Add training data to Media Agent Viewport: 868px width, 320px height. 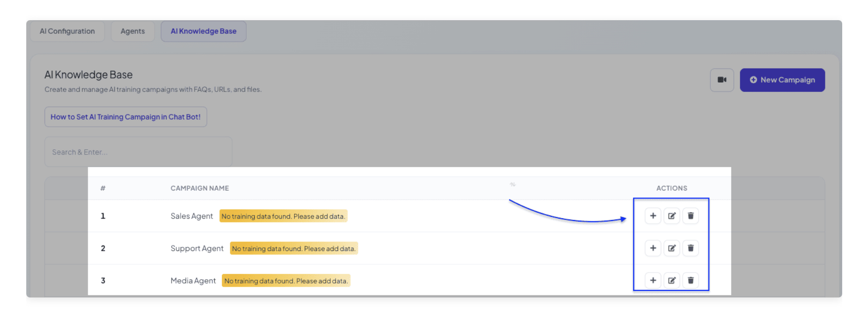653,281
